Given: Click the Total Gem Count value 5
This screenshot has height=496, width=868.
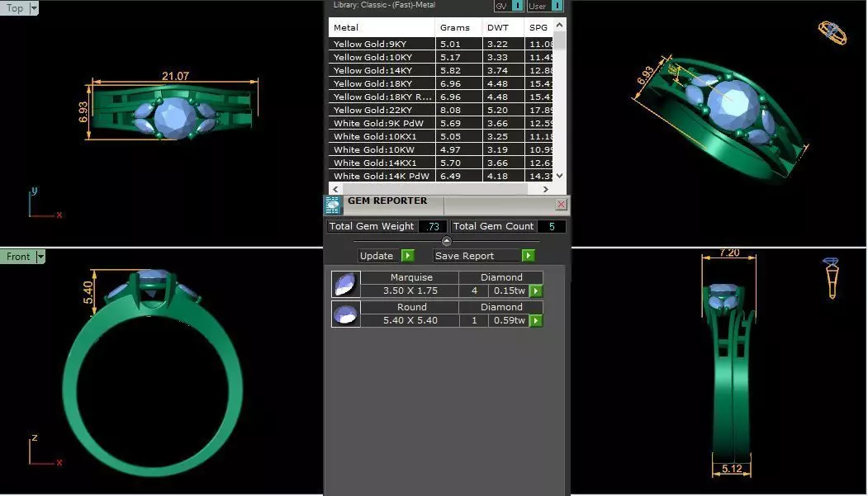Looking at the screenshot, I should [552, 226].
